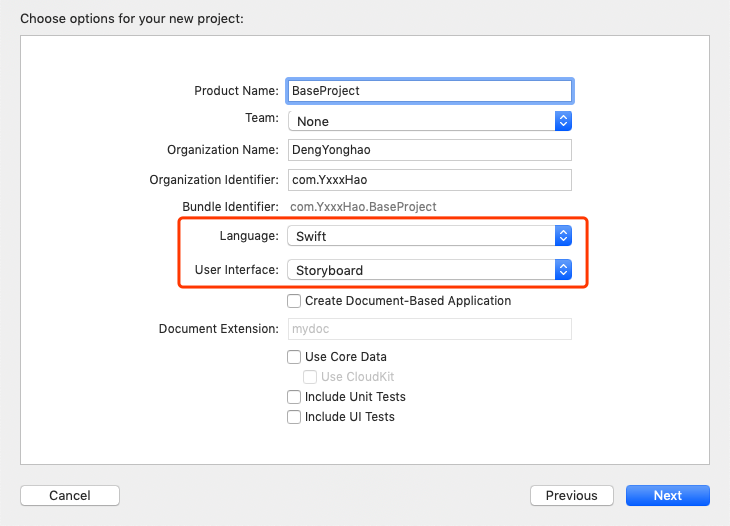730x526 pixels.
Task: Click the User Interface dropdown arrows
Action: [563, 270]
